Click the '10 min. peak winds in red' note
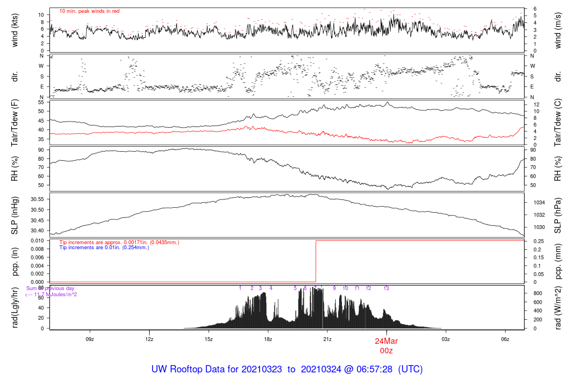The width and height of the screenshot is (574, 392). 89,11
